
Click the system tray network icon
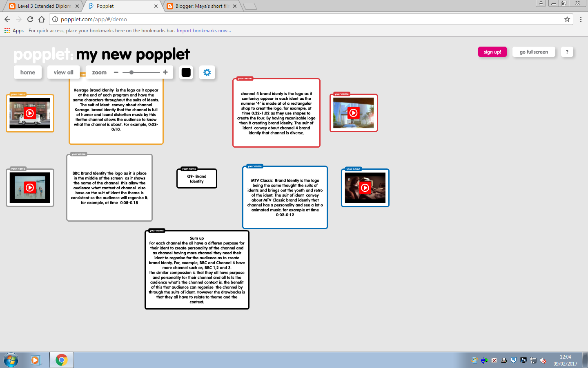(533, 360)
